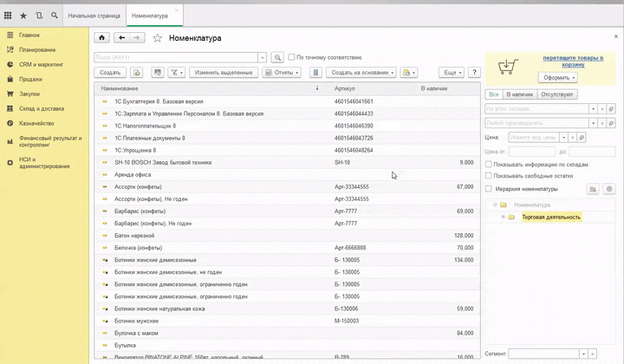Sort by Артикул column header
Image resolution: width=624 pixels, height=364 pixels.
coord(345,88)
